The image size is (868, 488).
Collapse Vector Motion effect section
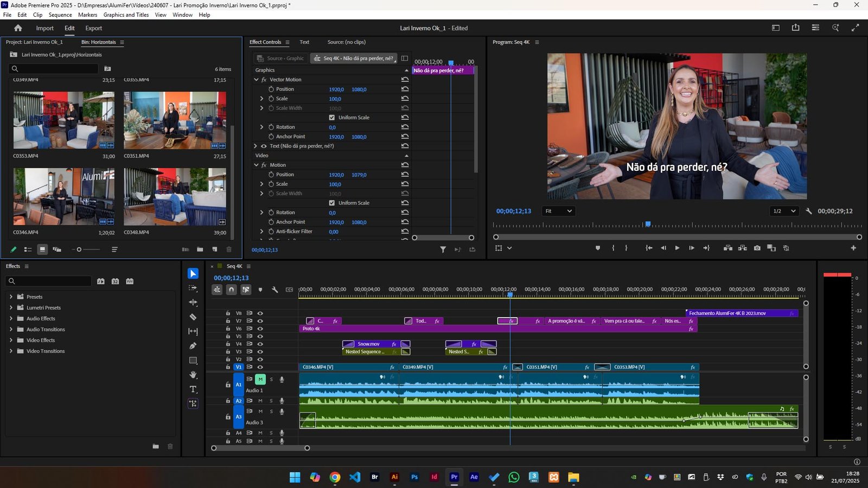[x=256, y=80]
